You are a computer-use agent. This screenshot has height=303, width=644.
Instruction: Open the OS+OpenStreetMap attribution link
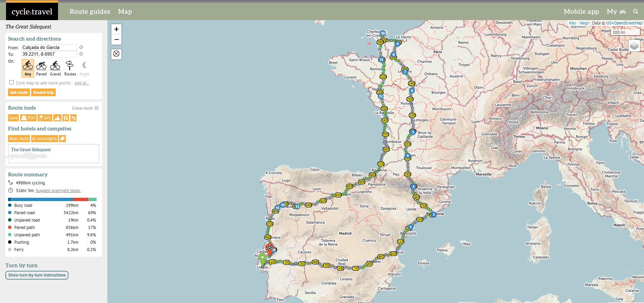[624, 23]
